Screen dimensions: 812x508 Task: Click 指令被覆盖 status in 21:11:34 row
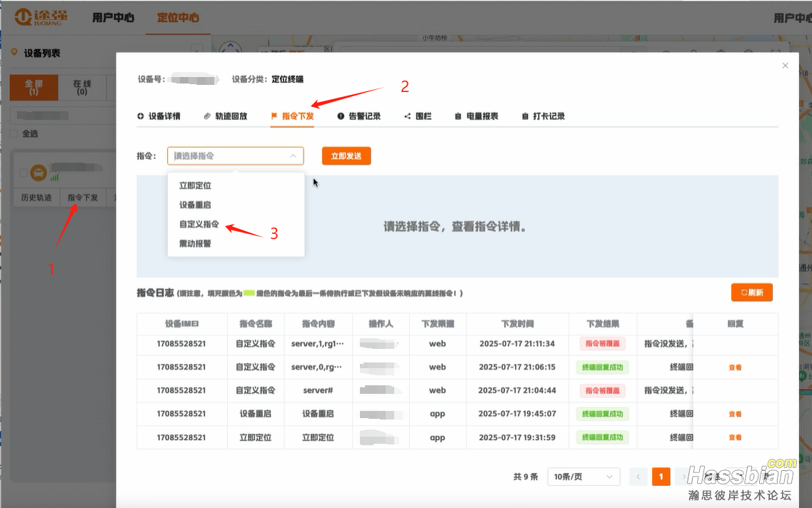click(x=602, y=343)
